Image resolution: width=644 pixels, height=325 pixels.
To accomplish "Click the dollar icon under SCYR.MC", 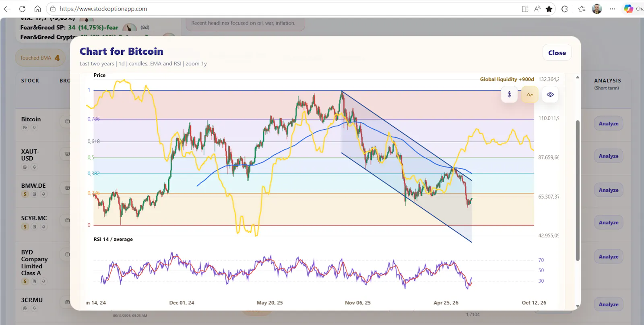I will coord(25,227).
